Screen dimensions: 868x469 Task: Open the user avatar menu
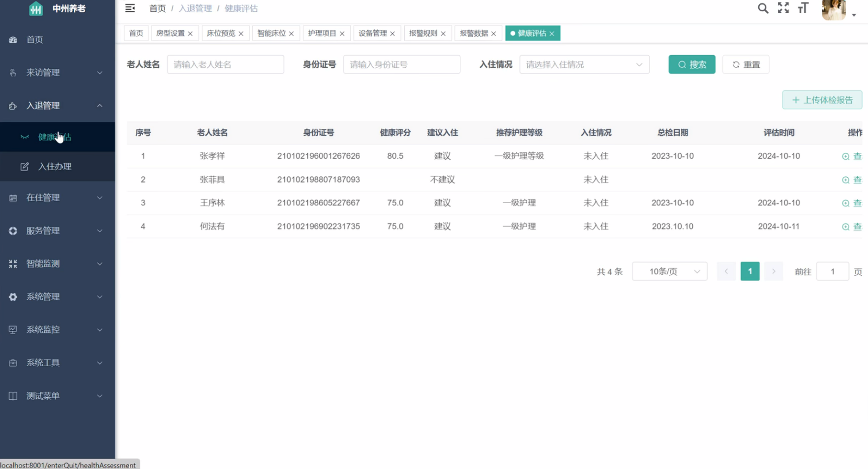[834, 10]
